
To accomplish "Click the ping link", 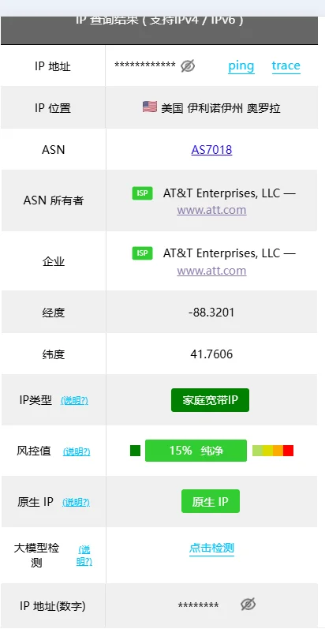I will 241,66.
